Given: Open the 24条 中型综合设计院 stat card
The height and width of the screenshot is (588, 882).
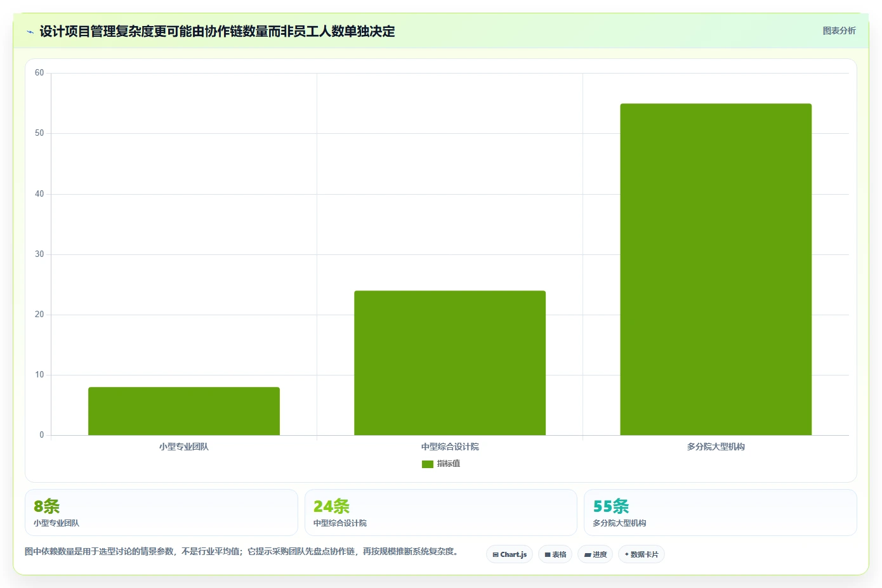Looking at the screenshot, I should [441, 513].
